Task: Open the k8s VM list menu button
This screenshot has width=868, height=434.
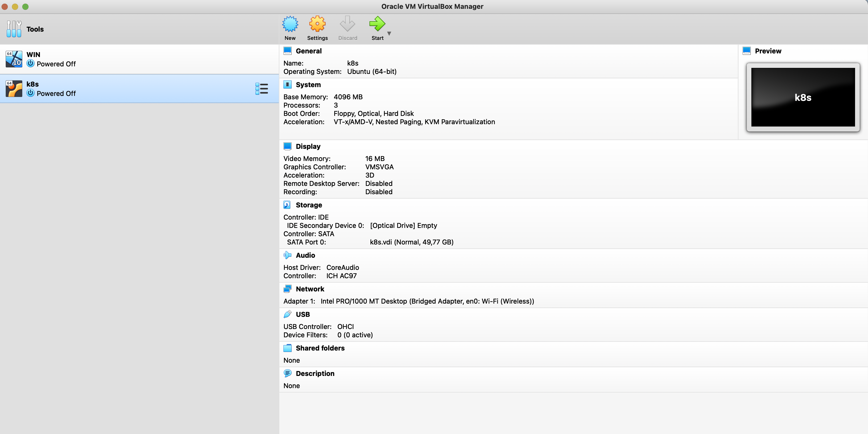Action: tap(262, 88)
